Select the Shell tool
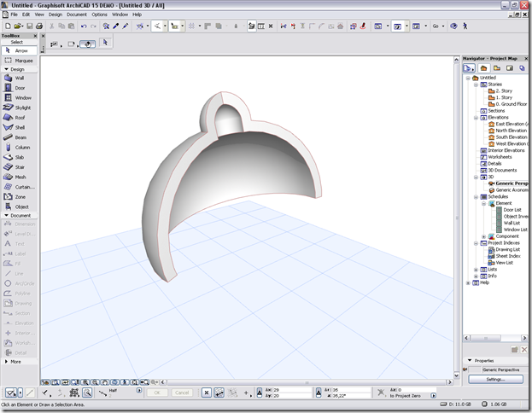The image size is (532, 413). click(19, 127)
